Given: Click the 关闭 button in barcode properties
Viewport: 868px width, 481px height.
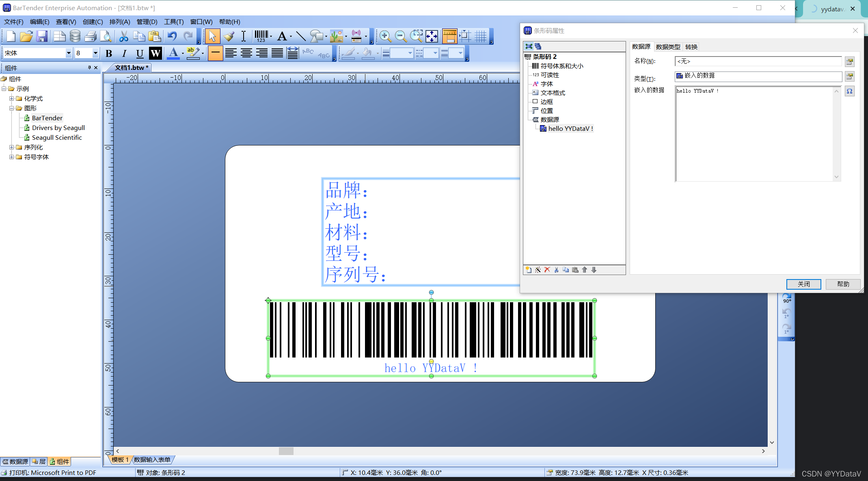Looking at the screenshot, I should (803, 284).
